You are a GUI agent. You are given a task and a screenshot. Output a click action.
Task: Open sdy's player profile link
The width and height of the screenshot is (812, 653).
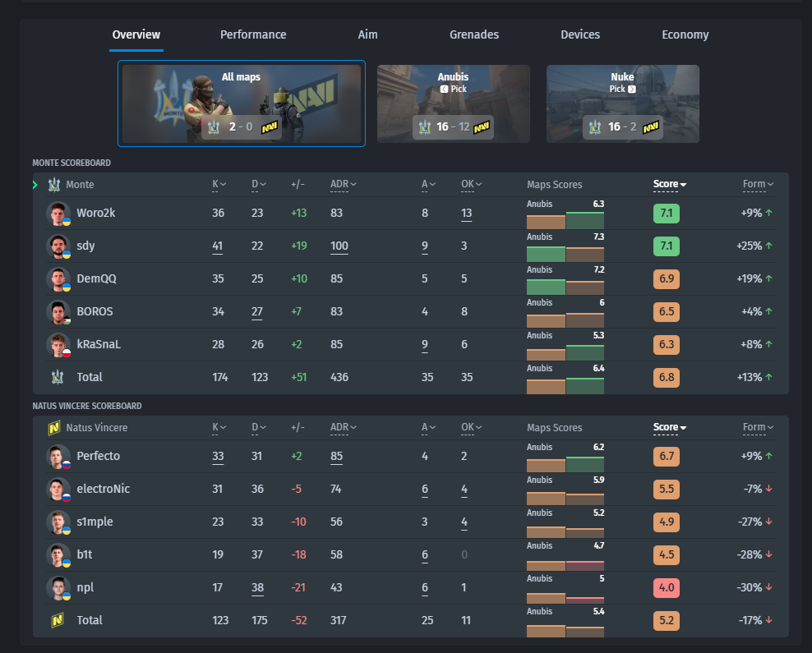point(85,246)
